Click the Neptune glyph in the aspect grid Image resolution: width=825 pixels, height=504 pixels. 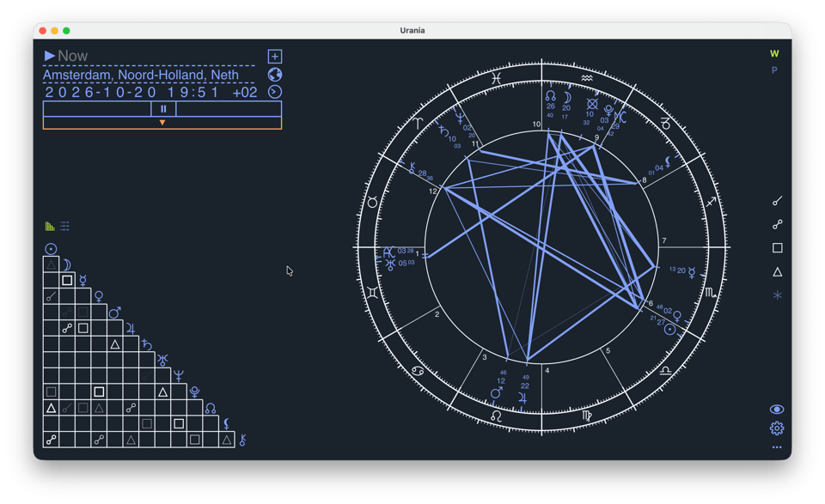click(179, 376)
